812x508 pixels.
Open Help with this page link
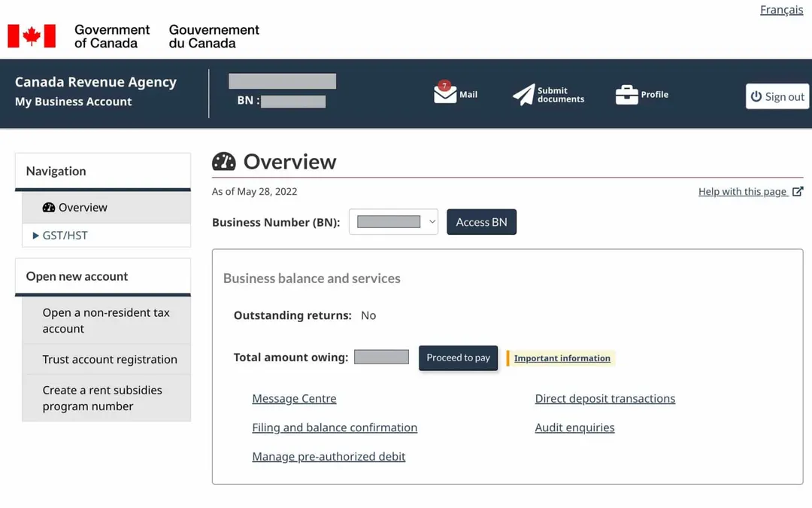(x=743, y=192)
